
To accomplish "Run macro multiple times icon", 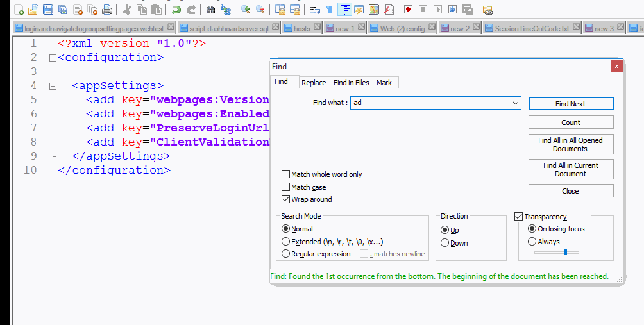I will coord(453,10).
